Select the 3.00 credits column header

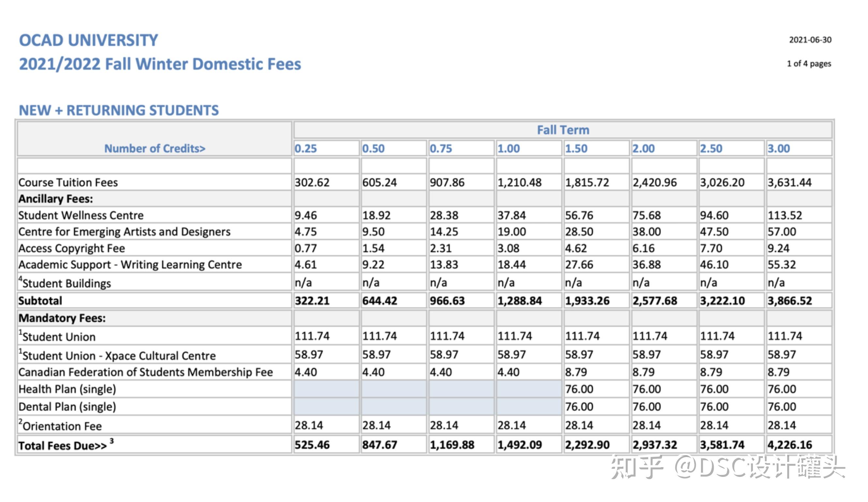pyautogui.click(x=778, y=148)
